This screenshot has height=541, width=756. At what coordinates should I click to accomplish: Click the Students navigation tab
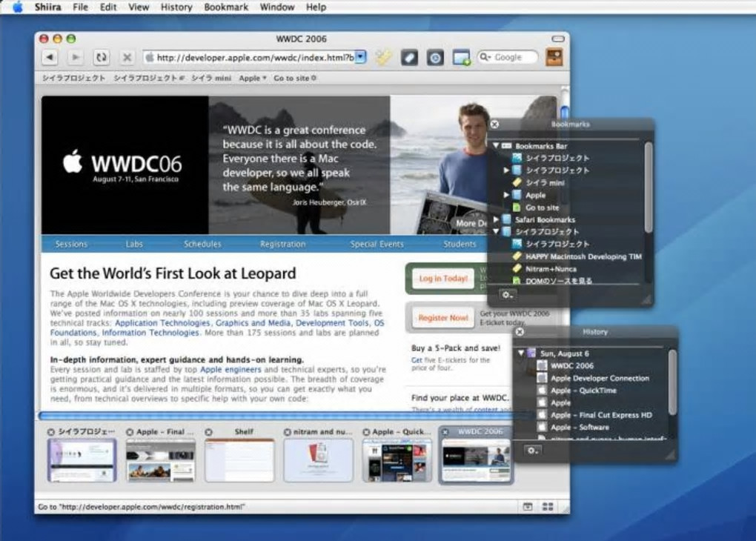[x=460, y=244]
